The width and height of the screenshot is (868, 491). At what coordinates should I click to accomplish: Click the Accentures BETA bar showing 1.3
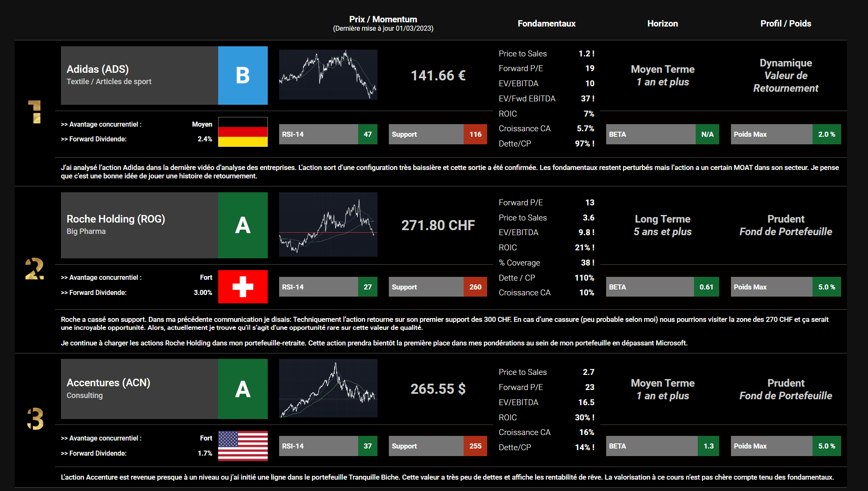point(662,446)
